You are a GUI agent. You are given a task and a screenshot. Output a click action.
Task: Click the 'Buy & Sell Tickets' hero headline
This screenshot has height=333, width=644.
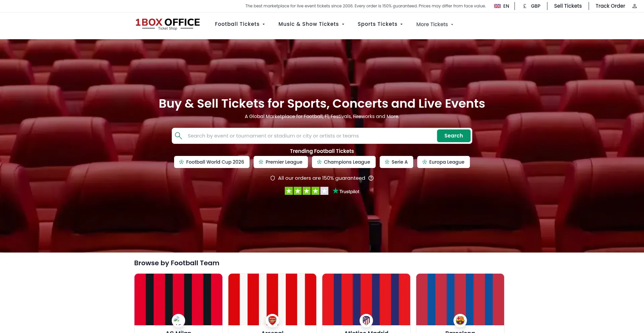click(x=322, y=104)
